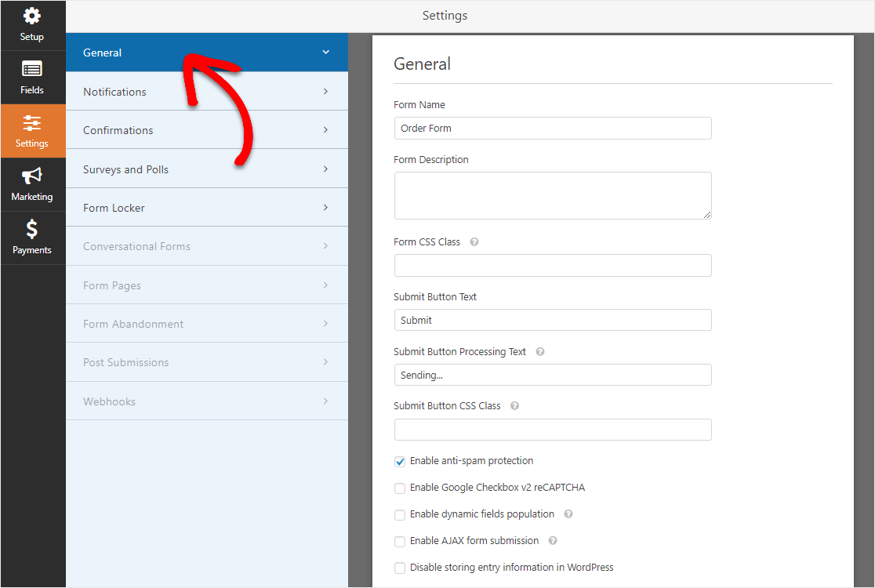Click the Form Name input field

pyautogui.click(x=553, y=129)
